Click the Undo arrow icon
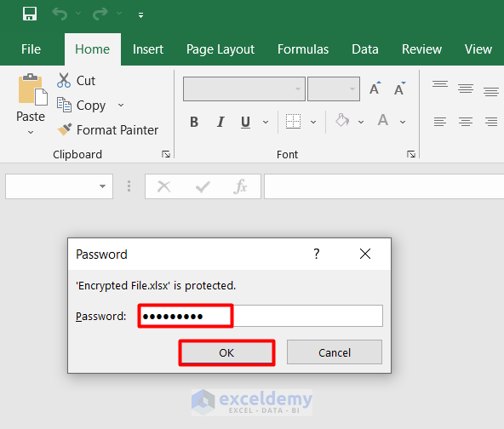The height and width of the screenshot is (429, 504). click(60, 14)
